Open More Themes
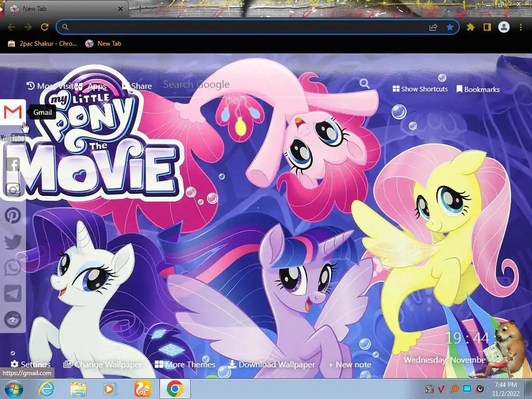The image size is (532, 399). [x=185, y=364]
